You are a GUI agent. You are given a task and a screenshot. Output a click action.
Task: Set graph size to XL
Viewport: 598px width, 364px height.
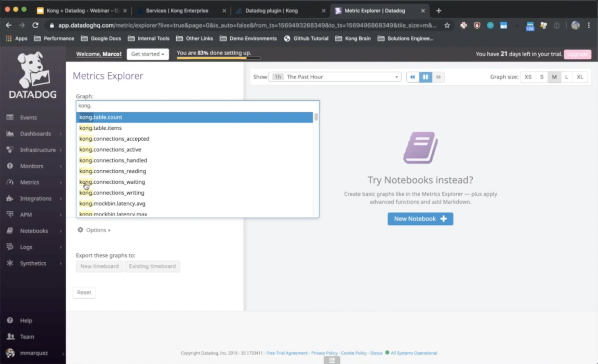580,77
